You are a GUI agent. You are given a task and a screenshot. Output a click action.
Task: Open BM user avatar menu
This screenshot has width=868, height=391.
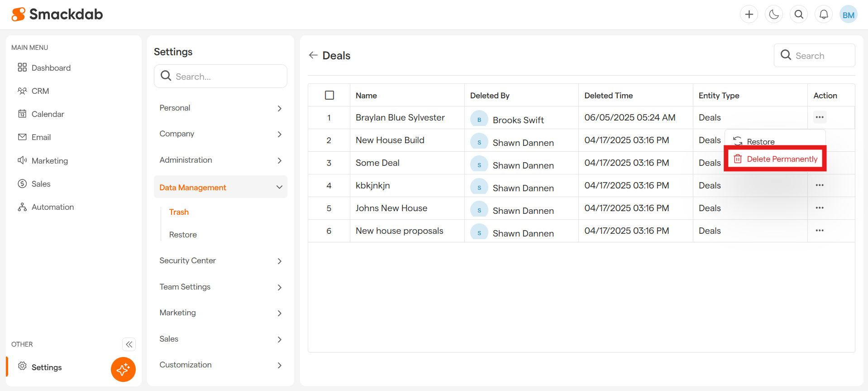pos(849,14)
